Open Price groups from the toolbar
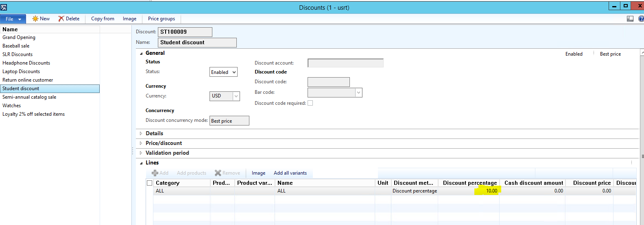The height and width of the screenshot is (225, 644). click(161, 19)
